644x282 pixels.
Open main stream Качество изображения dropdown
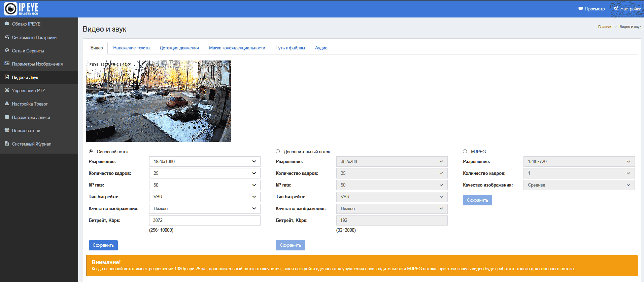[x=205, y=209]
